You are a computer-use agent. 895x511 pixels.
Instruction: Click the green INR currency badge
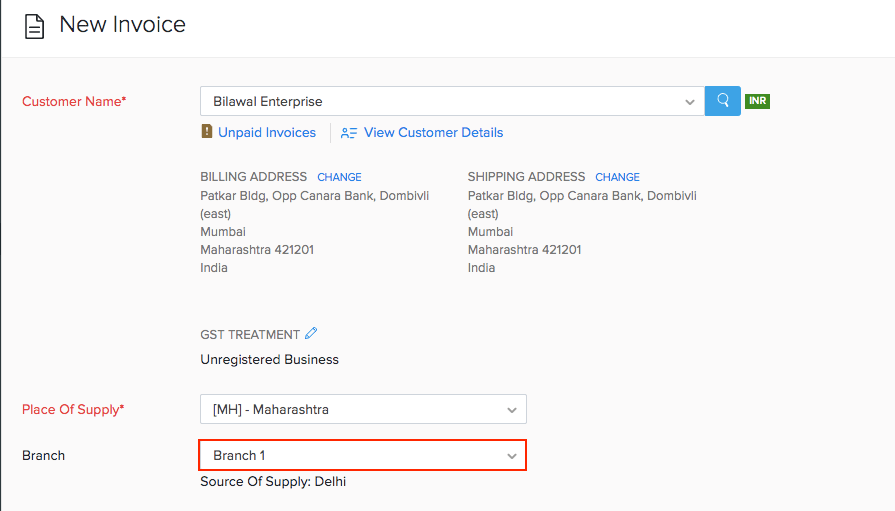757,101
